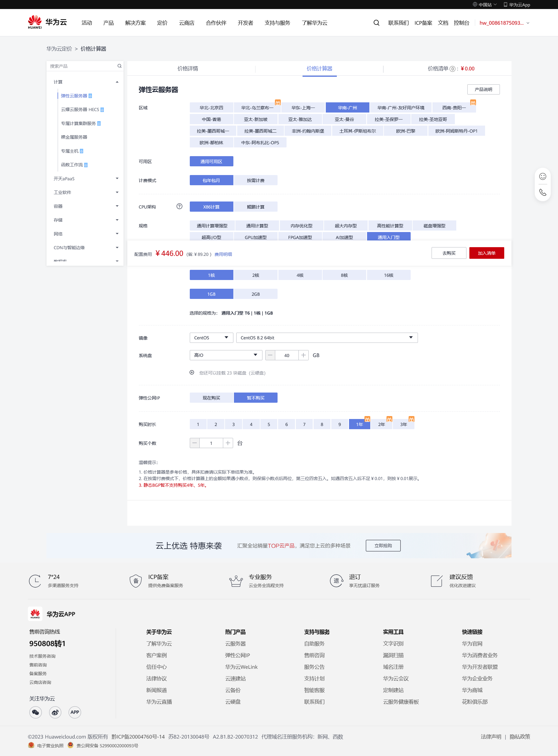Open the search magnifier in top navigation
The image size is (558, 756).
(376, 23)
